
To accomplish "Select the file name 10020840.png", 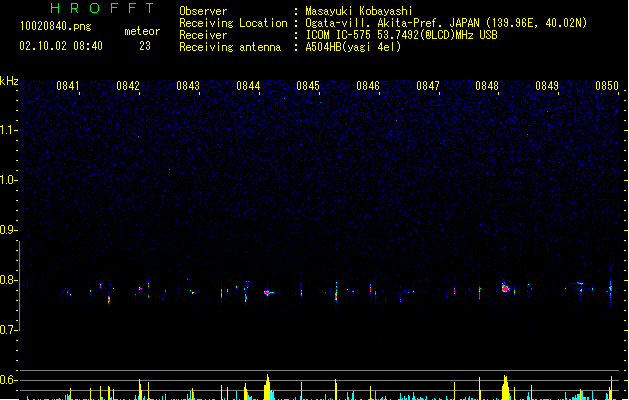I will 56,27.
